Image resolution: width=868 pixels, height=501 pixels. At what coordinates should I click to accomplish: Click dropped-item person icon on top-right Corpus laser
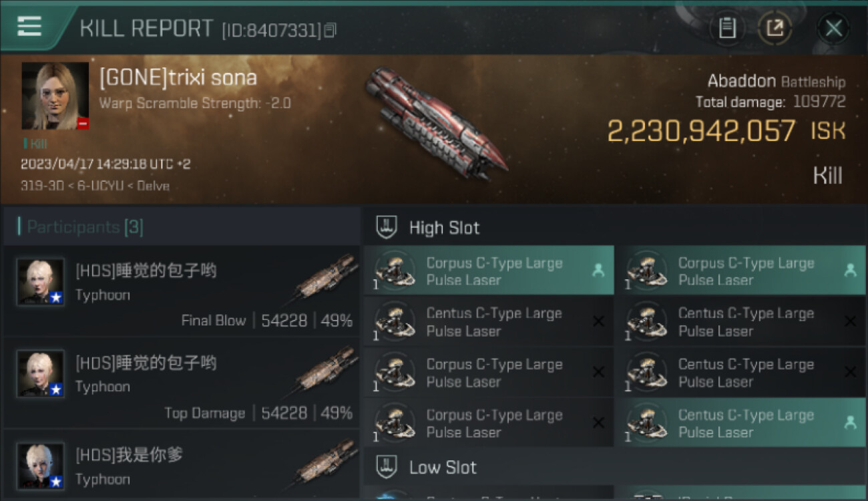coord(850,271)
